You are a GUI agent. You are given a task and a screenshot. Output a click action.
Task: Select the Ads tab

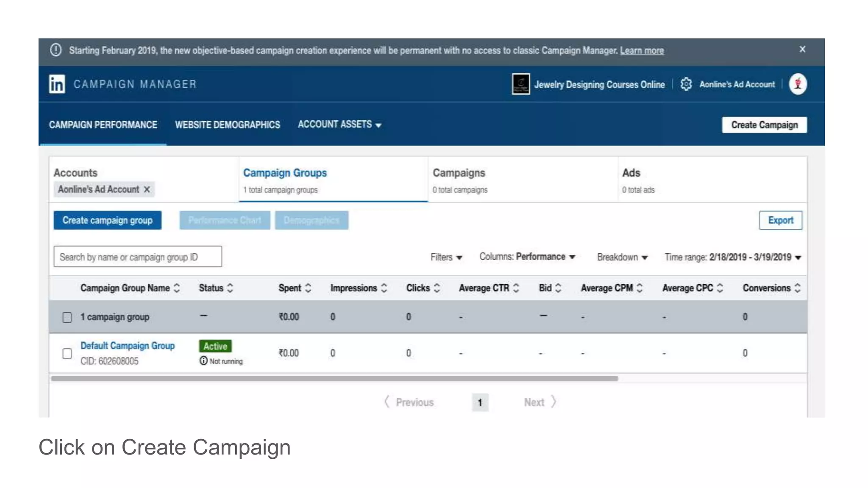click(x=712, y=180)
